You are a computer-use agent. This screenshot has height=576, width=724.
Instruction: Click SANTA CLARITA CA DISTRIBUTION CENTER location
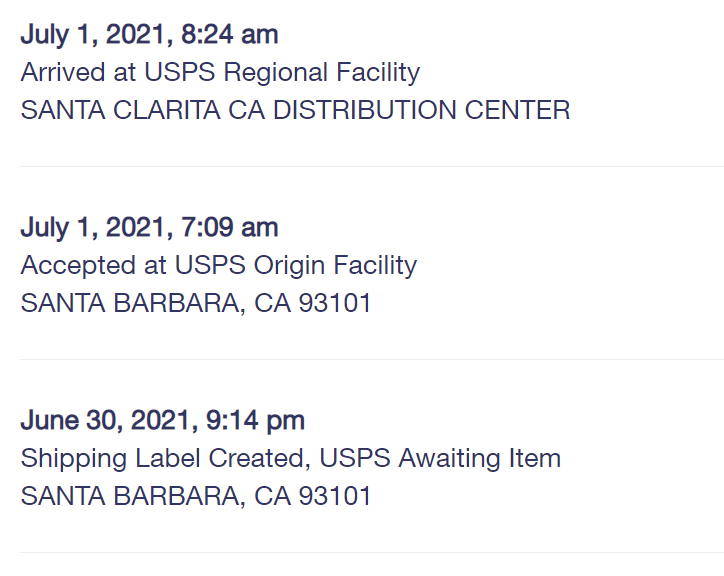click(x=296, y=110)
